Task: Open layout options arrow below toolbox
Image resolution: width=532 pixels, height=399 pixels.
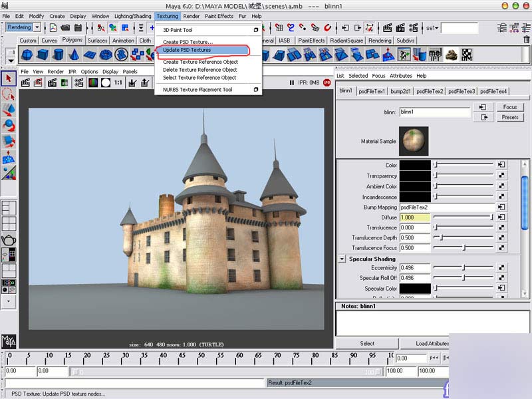Action: (9, 301)
